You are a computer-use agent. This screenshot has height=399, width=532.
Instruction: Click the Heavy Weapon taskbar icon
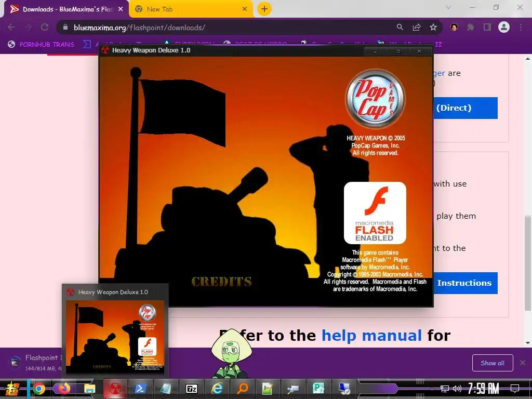point(115,389)
